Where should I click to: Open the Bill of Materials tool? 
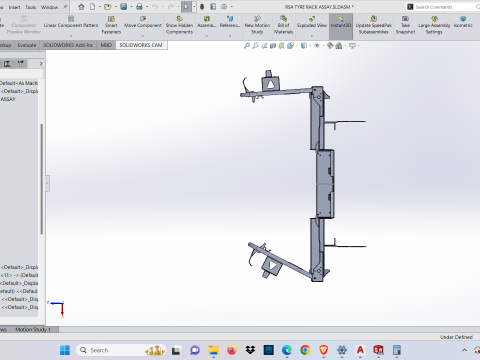coord(283,25)
